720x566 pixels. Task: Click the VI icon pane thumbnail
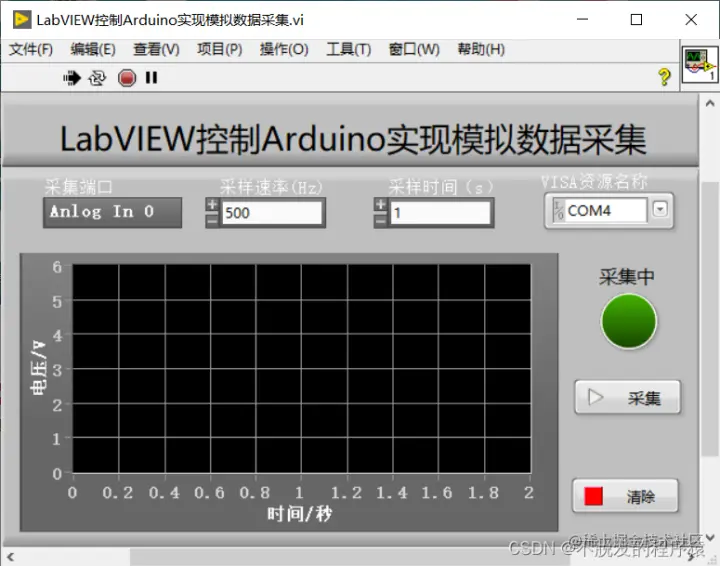[x=699, y=65]
